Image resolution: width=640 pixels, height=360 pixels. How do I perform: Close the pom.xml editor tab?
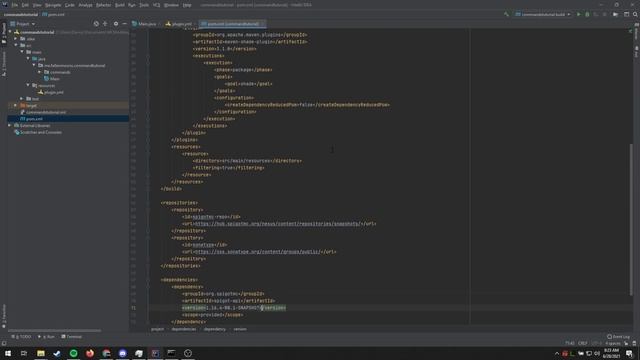click(x=263, y=24)
